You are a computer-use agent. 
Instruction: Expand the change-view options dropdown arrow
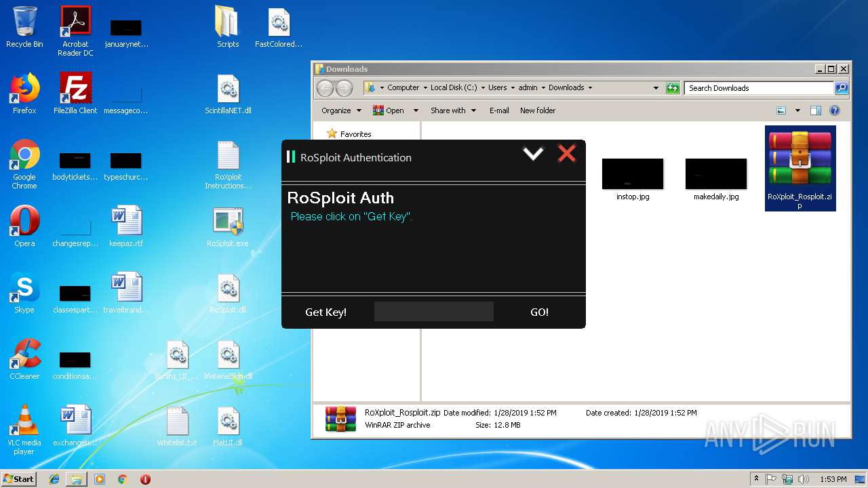797,110
